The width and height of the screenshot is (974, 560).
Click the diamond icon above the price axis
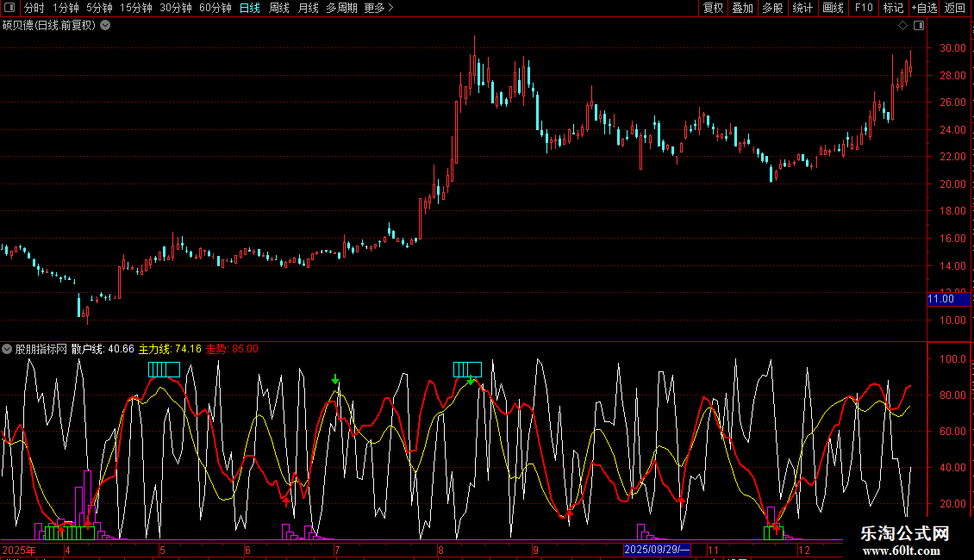pyautogui.click(x=903, y=26)
